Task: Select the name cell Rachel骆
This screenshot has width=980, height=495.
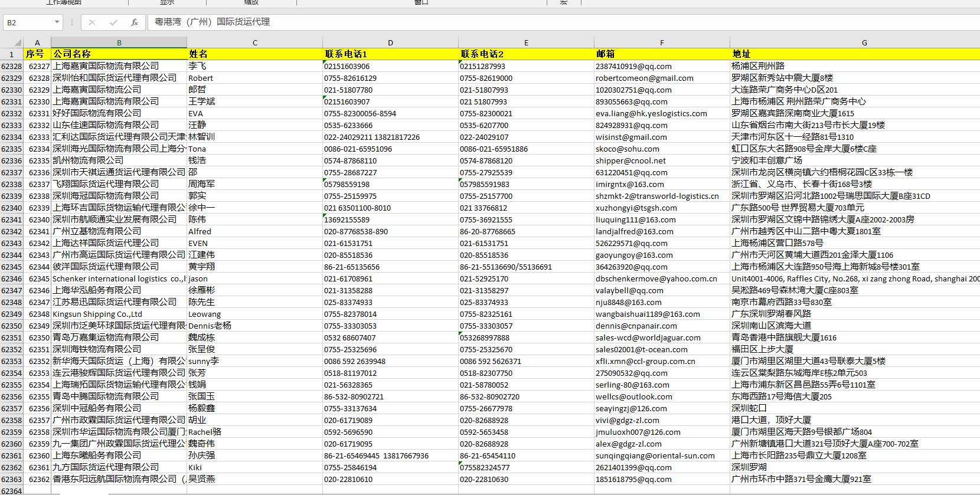Action: click(x=254, y=432)
